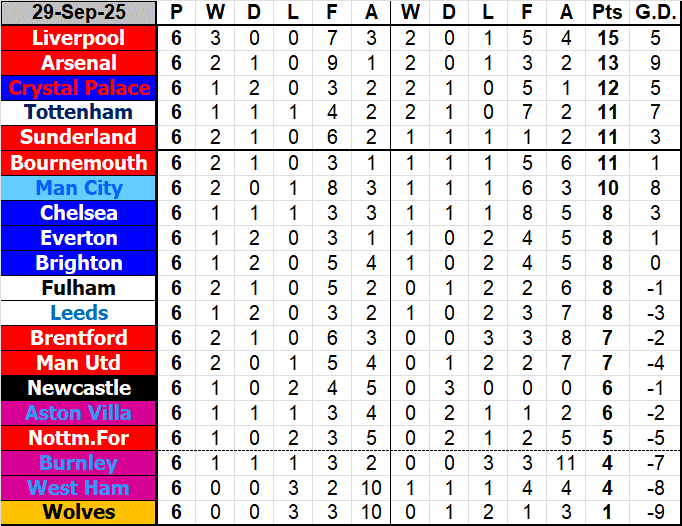This screenshot has width=682, height=526.
Task: Select the Everton team name cell
Action: click(x=79, y=238)
